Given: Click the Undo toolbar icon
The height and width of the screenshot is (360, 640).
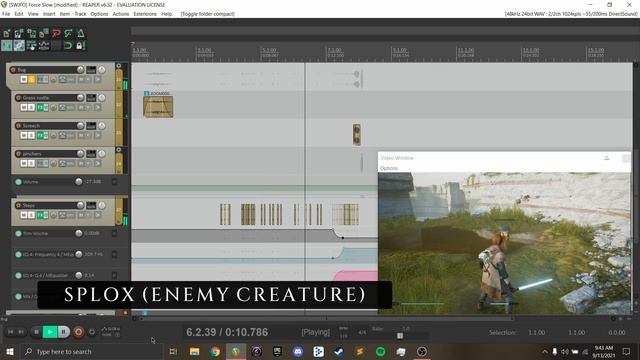Looking at the screenshot, I should tap(56, 33).
